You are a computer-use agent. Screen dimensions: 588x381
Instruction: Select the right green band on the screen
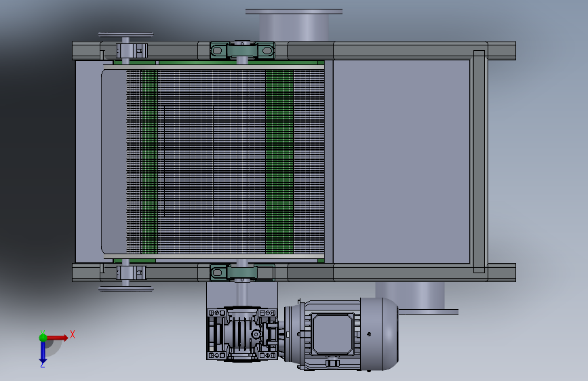[x=279, y=161]
